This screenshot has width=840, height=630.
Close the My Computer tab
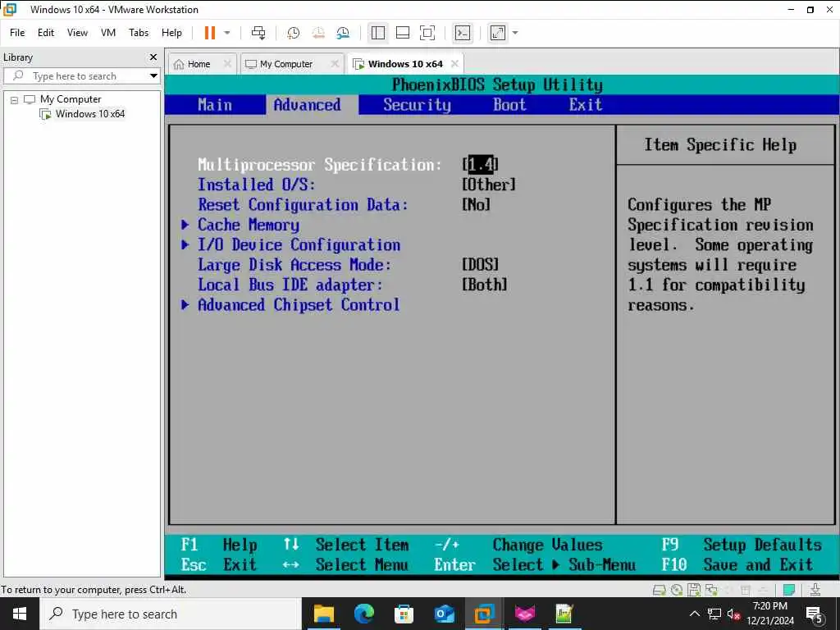[x=335, y=64]
